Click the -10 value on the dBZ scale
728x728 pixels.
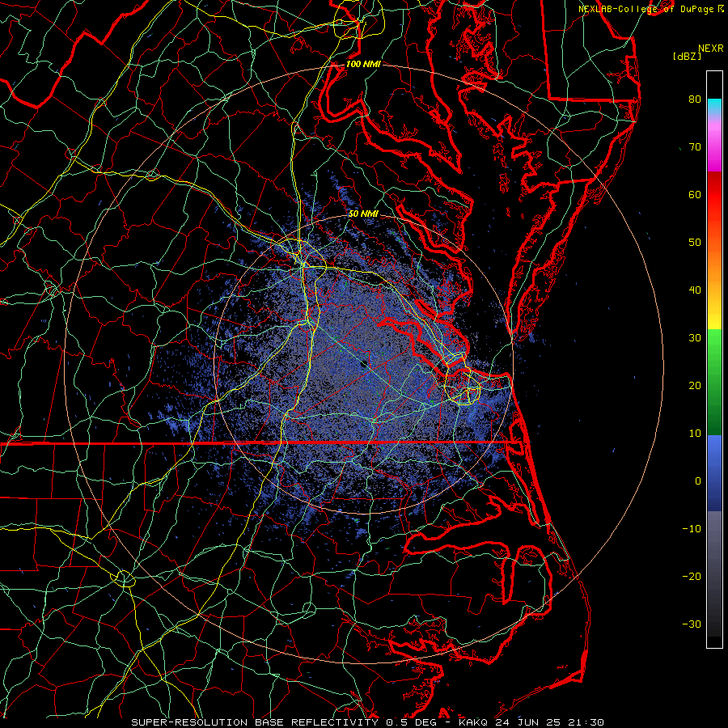tap(692, 529)
